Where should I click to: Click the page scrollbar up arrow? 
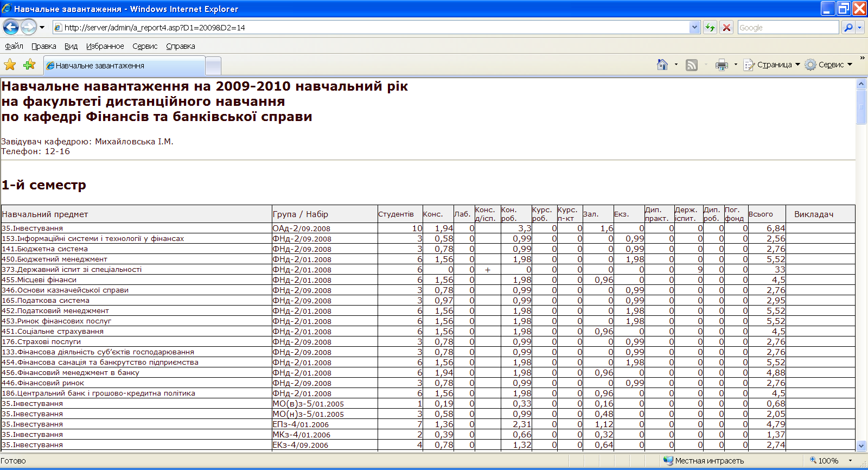pyautogui.click(x=861, y=84)
